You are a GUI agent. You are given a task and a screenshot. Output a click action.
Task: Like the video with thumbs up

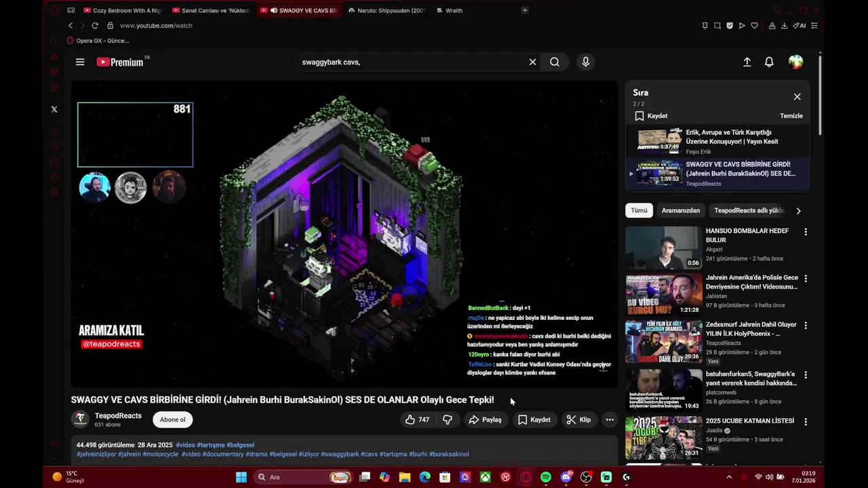coord(417,420)
